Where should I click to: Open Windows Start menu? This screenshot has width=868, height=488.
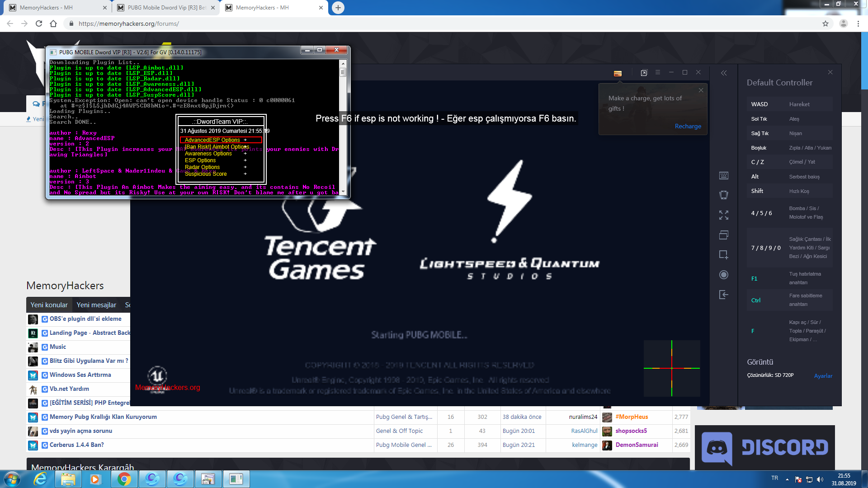point(12,479)
